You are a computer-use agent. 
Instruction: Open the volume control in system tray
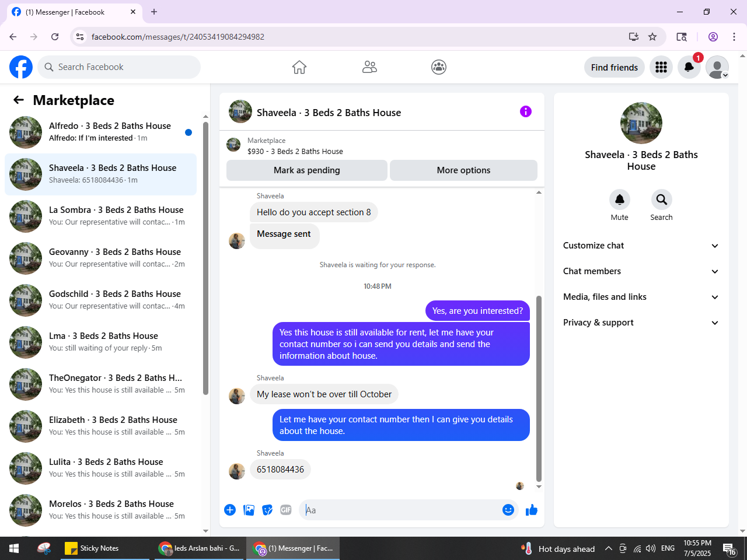click(651, 548)
